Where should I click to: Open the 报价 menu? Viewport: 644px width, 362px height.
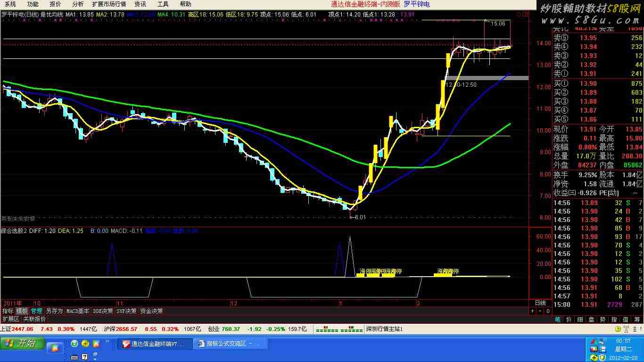click(55, 4)
